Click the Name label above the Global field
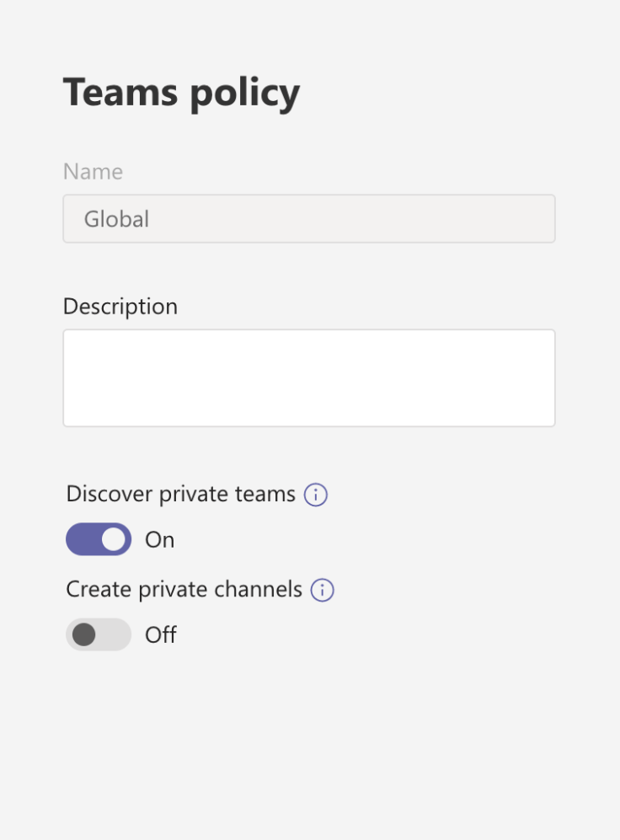 [x=92, y=172]
